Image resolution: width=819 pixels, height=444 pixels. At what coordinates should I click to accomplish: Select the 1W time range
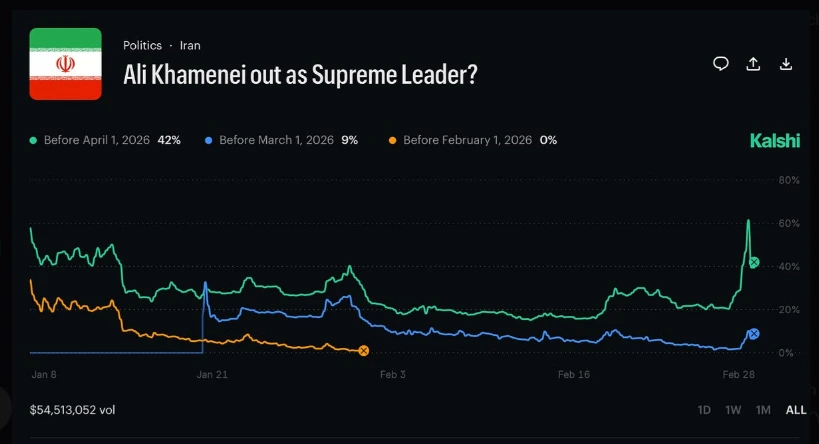coord(733,410)
